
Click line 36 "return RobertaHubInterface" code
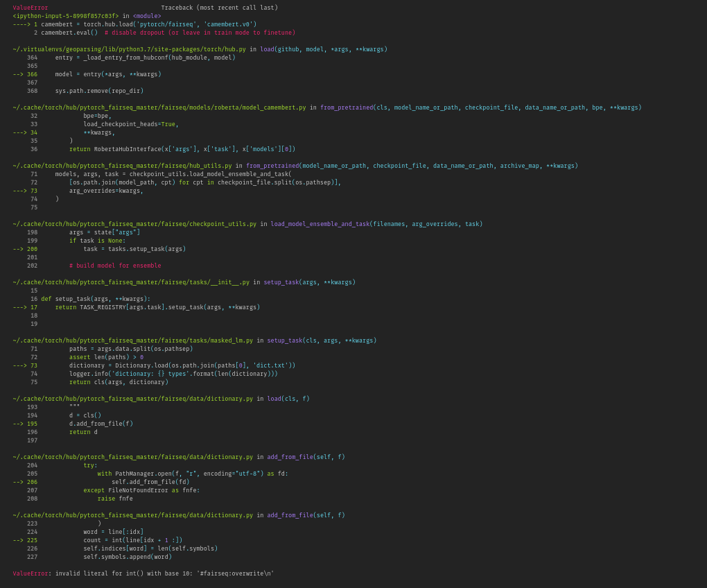point(182,149)
